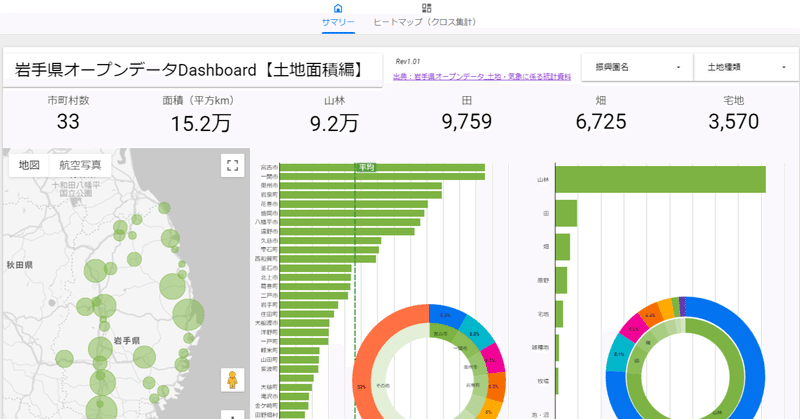
Task: Open the 土地種類 filter dropdown
Action: tap(746, 67)
